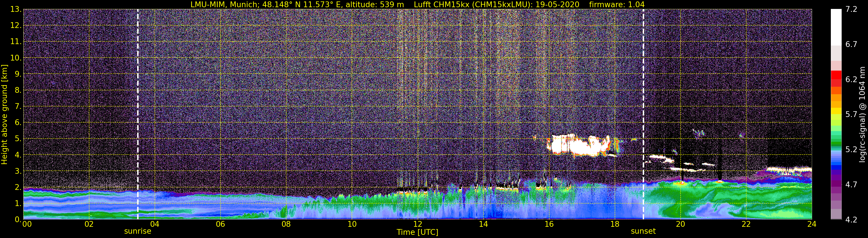Click the "Height above ground [km]" axis label
The height and width of the screenshot is (238, 868).
[4, 114]
